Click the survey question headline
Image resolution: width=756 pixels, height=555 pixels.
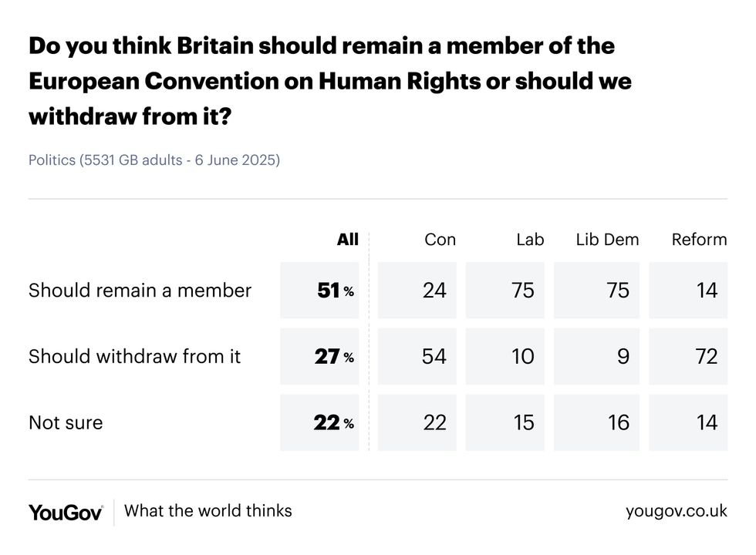[329, 81]
